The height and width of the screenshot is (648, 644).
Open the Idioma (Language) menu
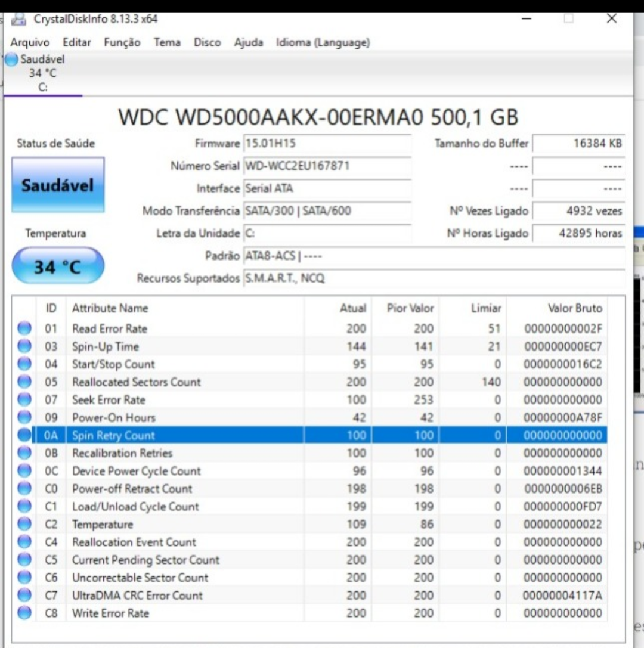pos(323,42)
